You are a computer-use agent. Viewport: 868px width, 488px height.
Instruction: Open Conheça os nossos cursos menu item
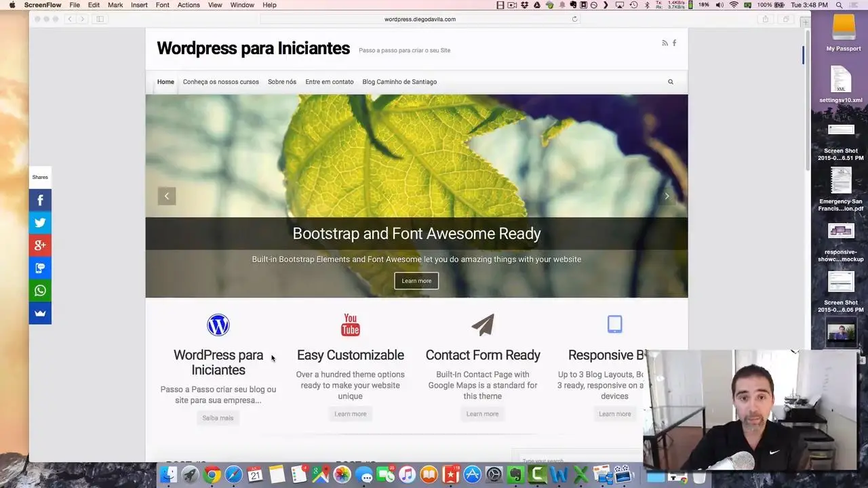click(221, 82)
